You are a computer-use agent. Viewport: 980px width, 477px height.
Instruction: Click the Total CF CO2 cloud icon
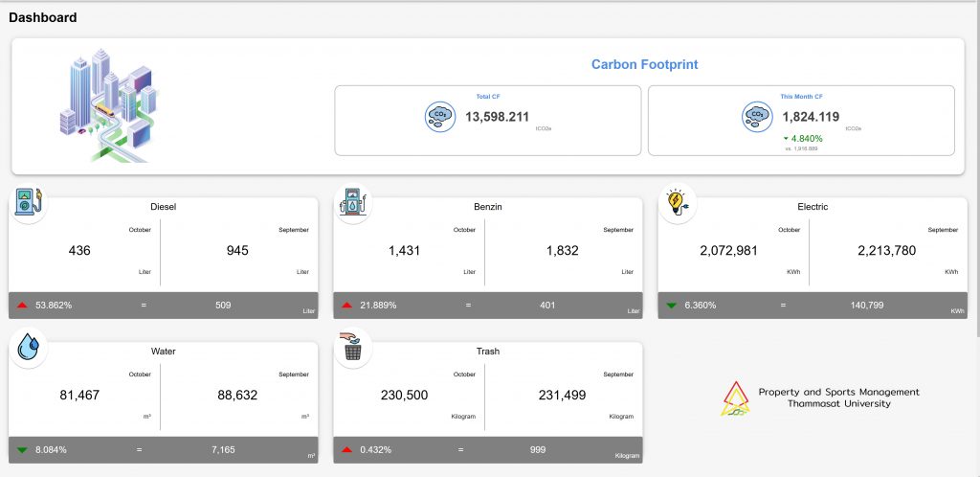[440, 117]
